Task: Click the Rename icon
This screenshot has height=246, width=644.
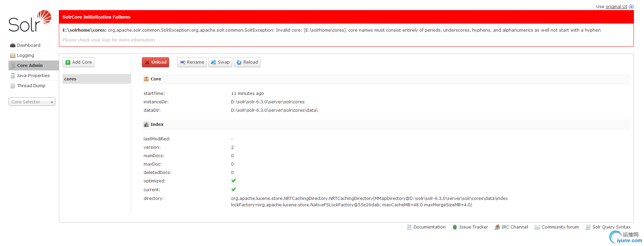Action: 183,62
